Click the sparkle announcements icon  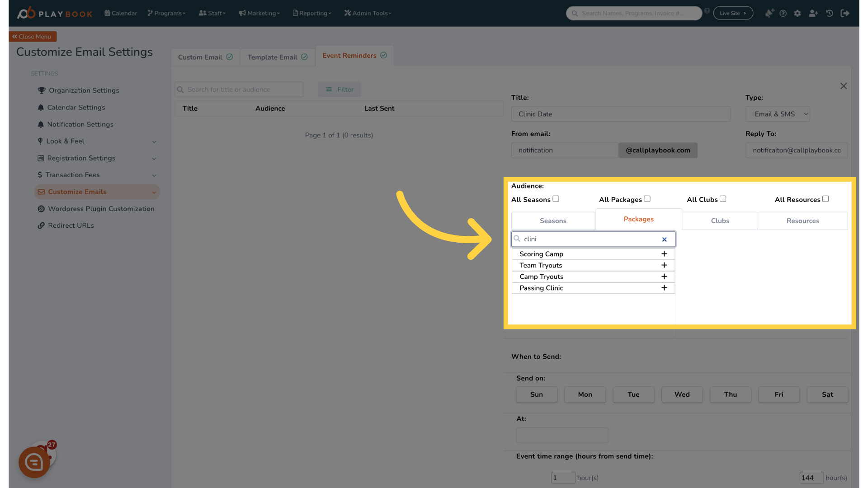pyautogui.click(x=769, y=14)
